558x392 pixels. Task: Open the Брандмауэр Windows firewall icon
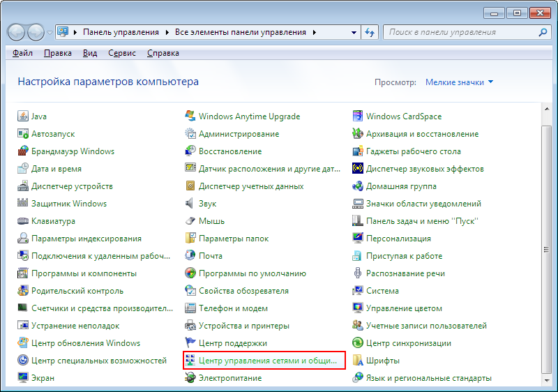23,151
